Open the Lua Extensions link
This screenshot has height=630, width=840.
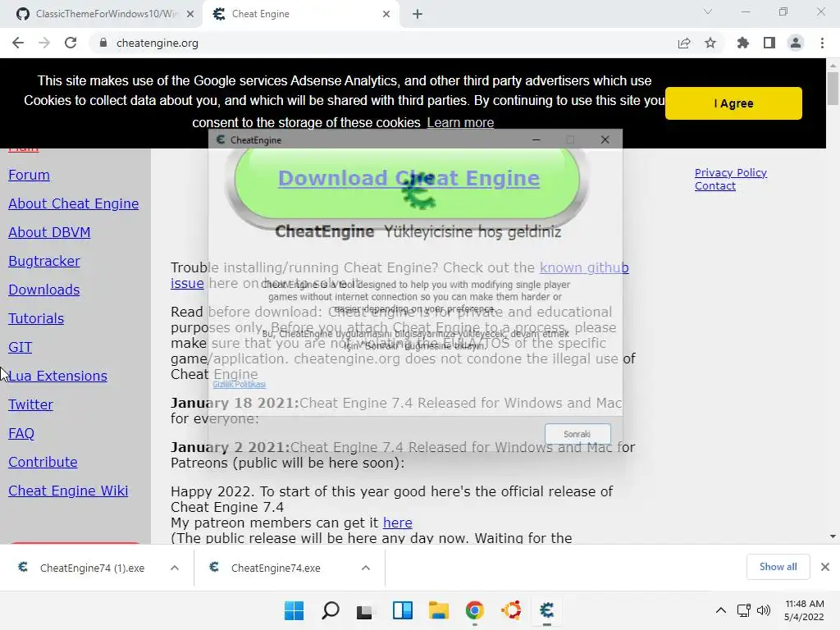coord(58,376)
